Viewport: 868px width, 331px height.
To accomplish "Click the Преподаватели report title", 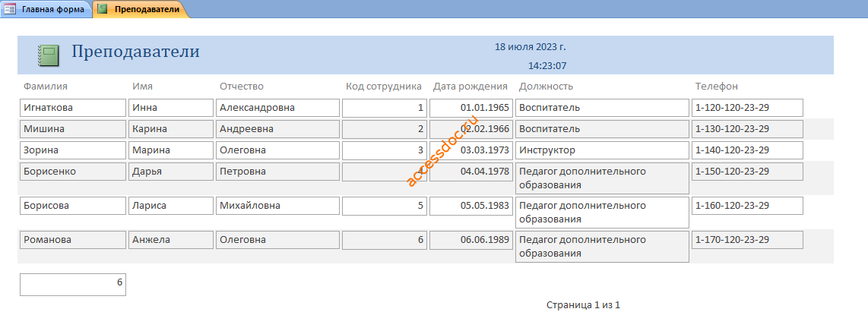I will point(135,52).
